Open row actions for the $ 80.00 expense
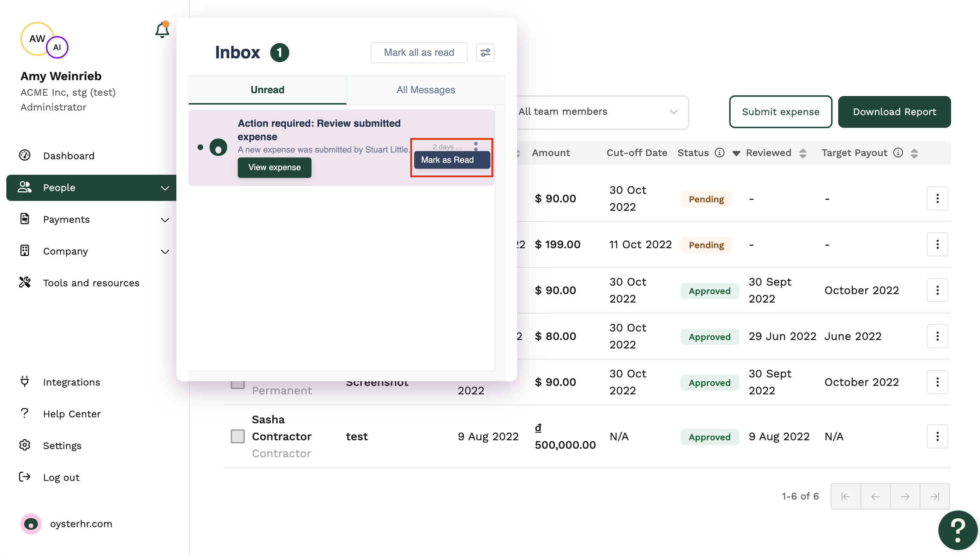 pos(937,336)
